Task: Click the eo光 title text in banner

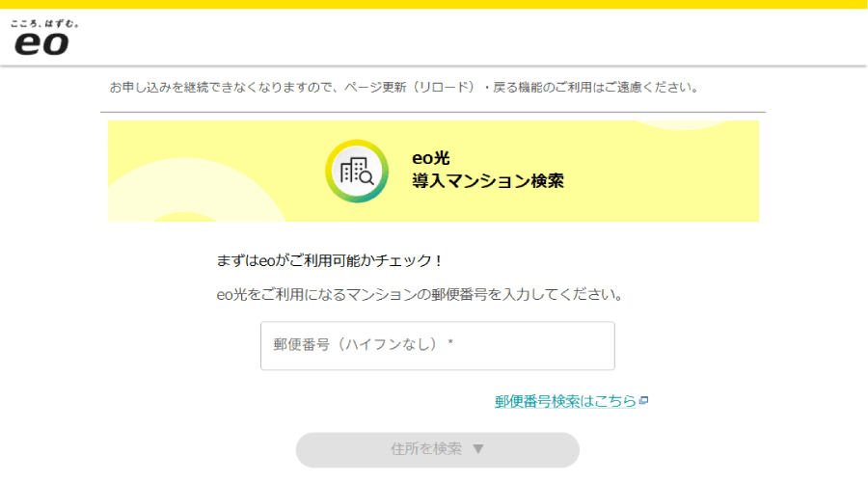Action: coord(430,159)
